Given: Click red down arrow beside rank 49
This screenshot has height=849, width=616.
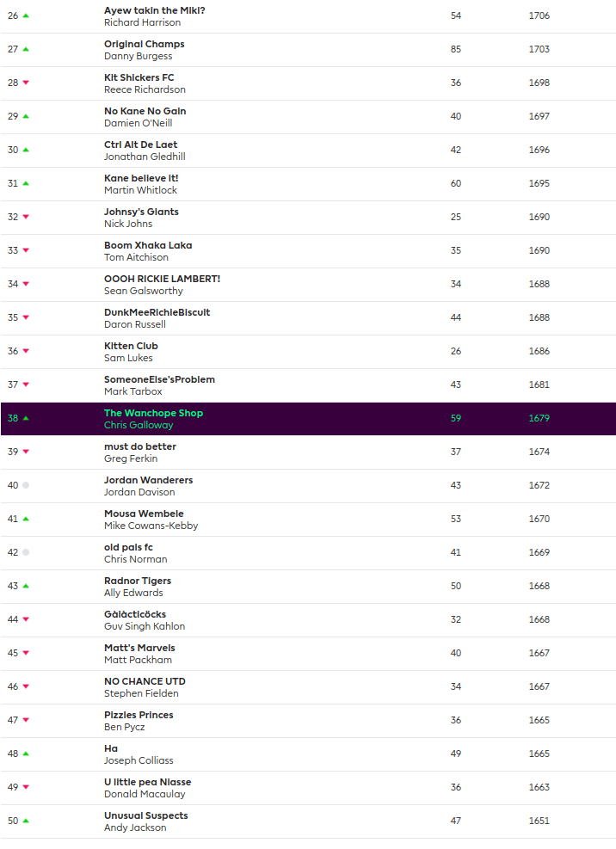Looking at the screenshot, I should click(x=26, y=787).
